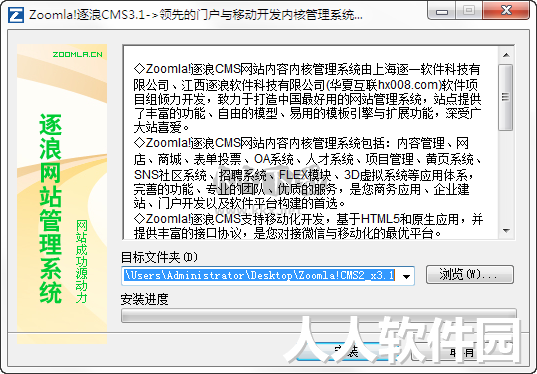This screenshot has height=374, width=537.
Task: Click the description scrollbar up arrow
Action: [x=506, y=55]
